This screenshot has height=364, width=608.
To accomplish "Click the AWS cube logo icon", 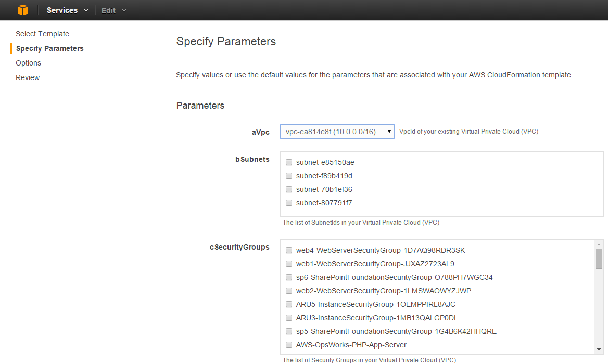I will coord(21,10).
